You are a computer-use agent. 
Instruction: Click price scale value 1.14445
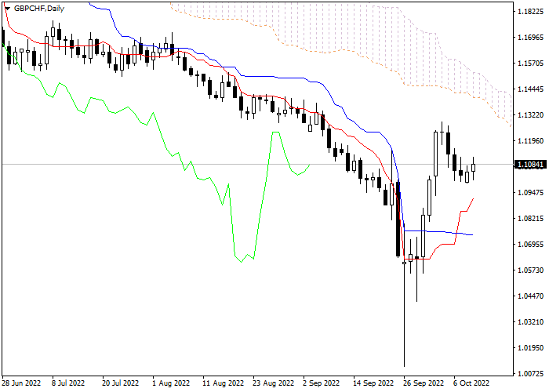click(x=530, y=89)
